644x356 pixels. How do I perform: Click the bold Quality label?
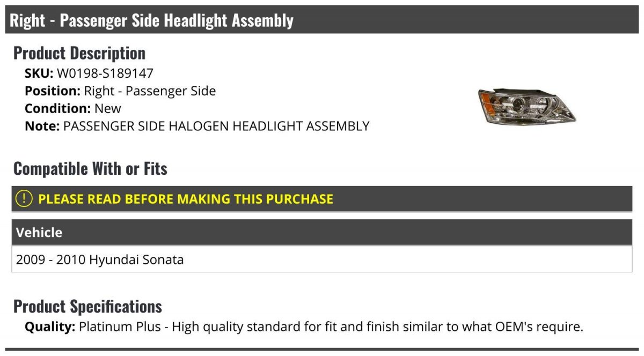(x=50, y=327)
